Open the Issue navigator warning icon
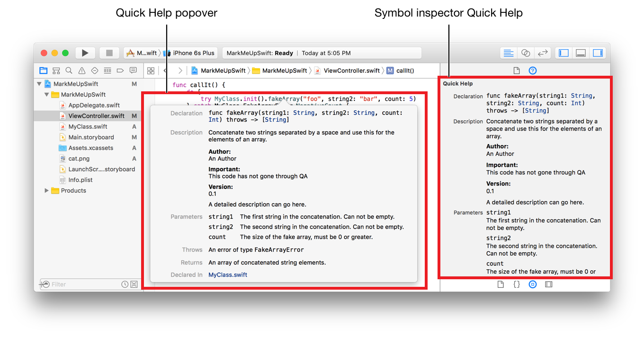 [82, 71]
